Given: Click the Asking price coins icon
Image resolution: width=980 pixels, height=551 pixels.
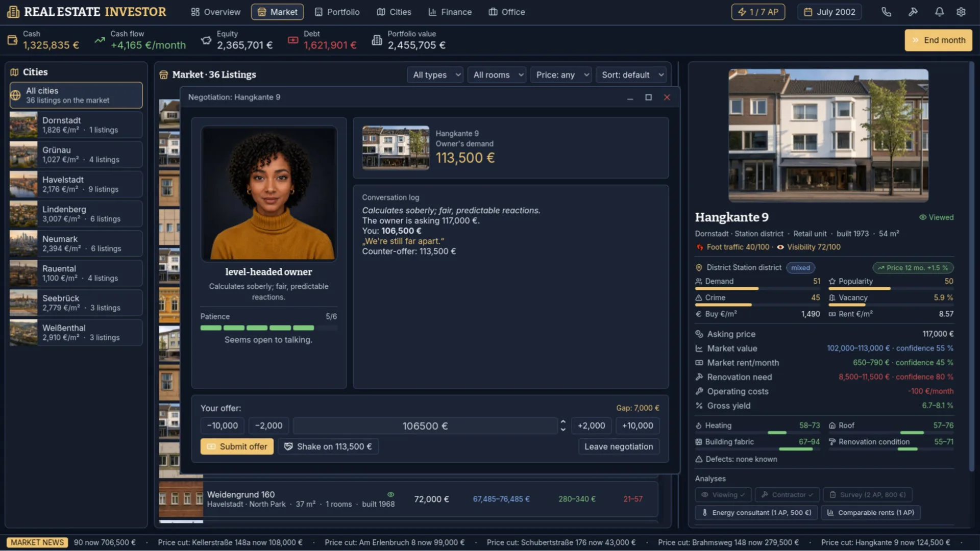Looking at the screenshot, I should click(x=699, y=334).
